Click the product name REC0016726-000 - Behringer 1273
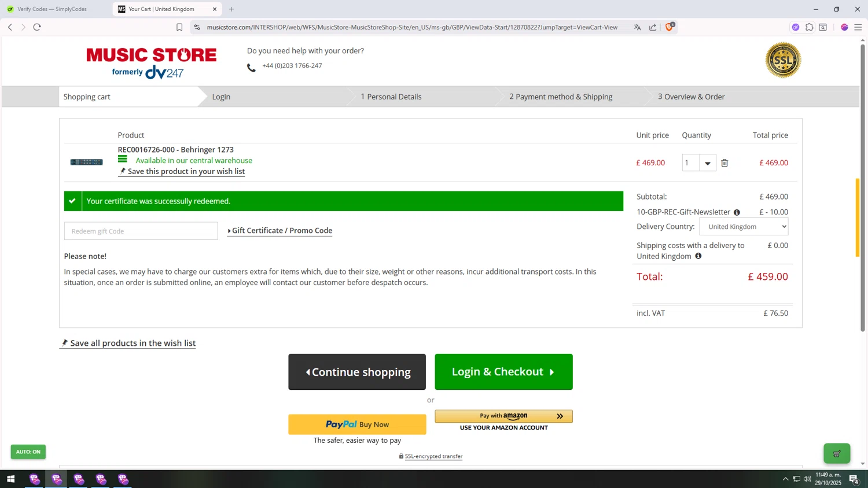The image size is (868, 488). [x=176, y=150]
